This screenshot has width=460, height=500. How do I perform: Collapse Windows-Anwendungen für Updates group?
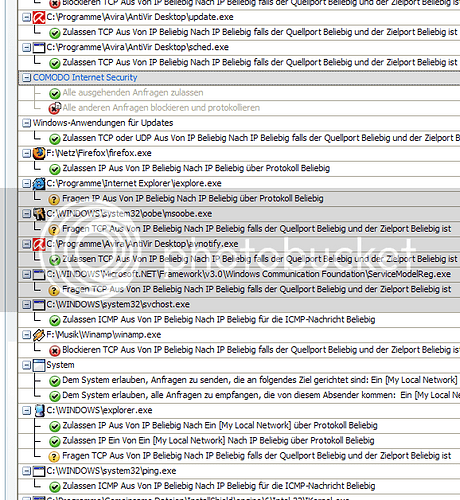(26, 123)
